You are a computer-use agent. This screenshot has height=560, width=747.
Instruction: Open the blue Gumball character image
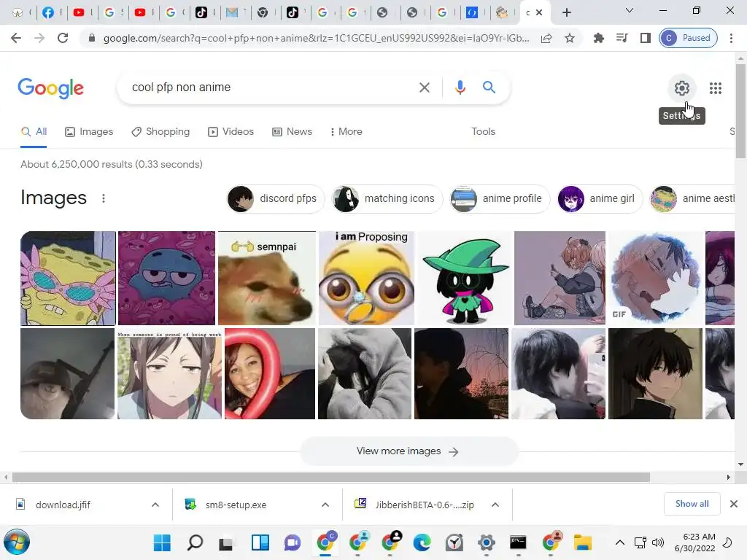[167, 278]
